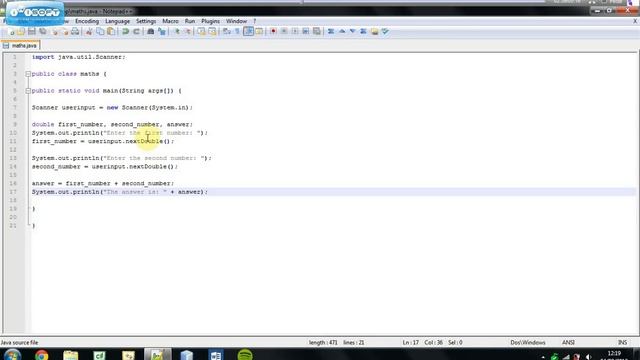Toggle synchronize horizontal scrolling icon
The image size is (640, 360).
click(x=212, y=31)
